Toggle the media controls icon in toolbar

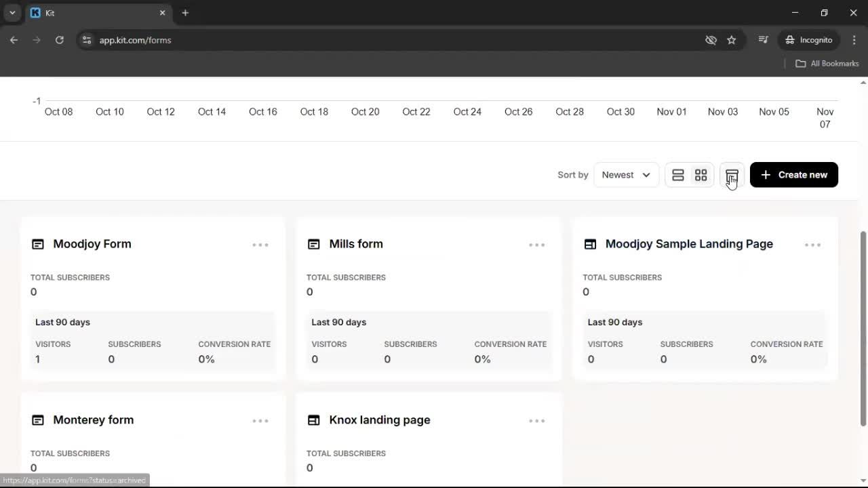tap(763, 40)
